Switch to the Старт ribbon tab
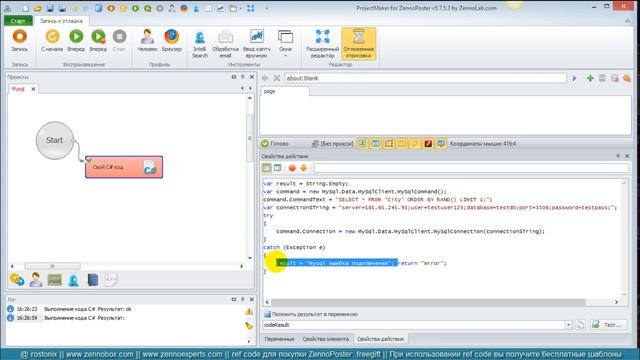Viewport: 640px width, 360px height. 18,21
